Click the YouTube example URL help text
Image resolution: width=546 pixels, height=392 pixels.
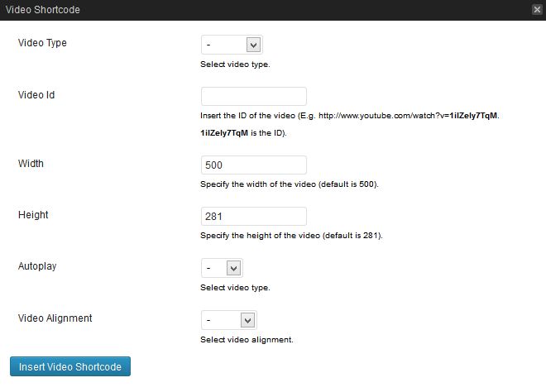349,116
